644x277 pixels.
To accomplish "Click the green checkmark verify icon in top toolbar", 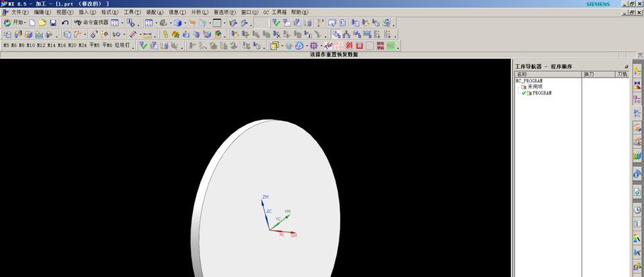I will tap(276, 23).
